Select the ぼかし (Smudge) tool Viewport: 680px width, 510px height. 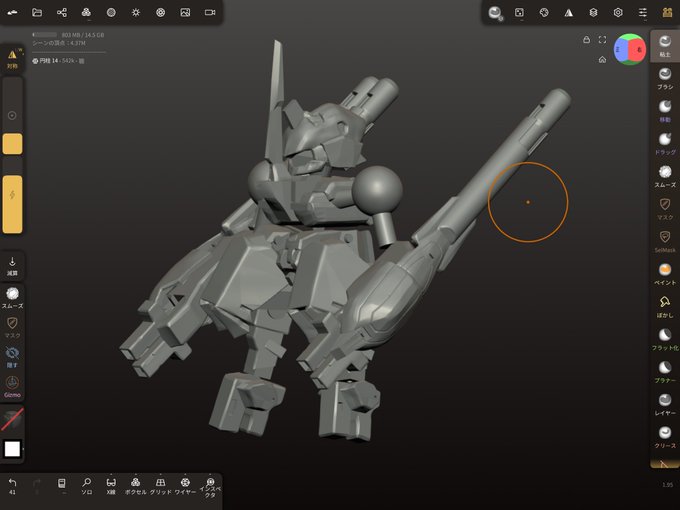[665, 307]
